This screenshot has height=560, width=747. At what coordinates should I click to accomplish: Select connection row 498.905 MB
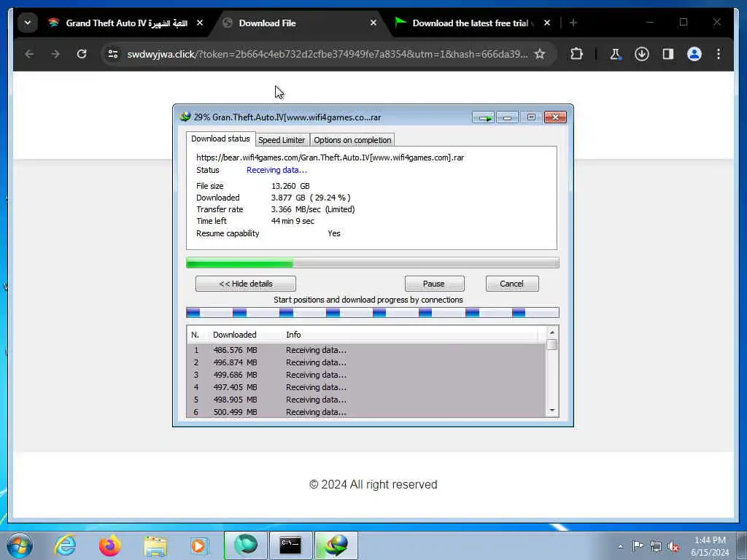coord(366,400)
